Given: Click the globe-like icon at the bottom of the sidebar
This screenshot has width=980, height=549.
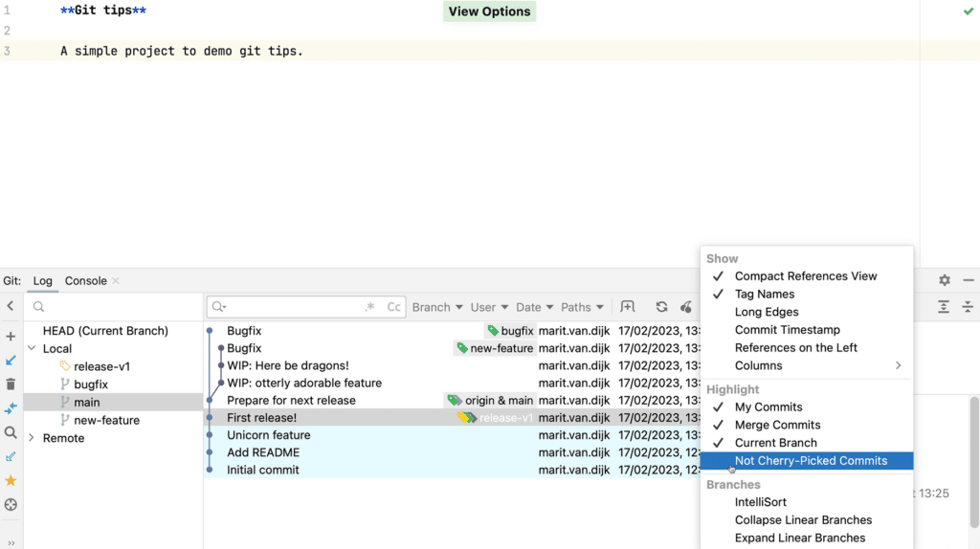Looking at the screenshot, I should [x=11, y=505].
